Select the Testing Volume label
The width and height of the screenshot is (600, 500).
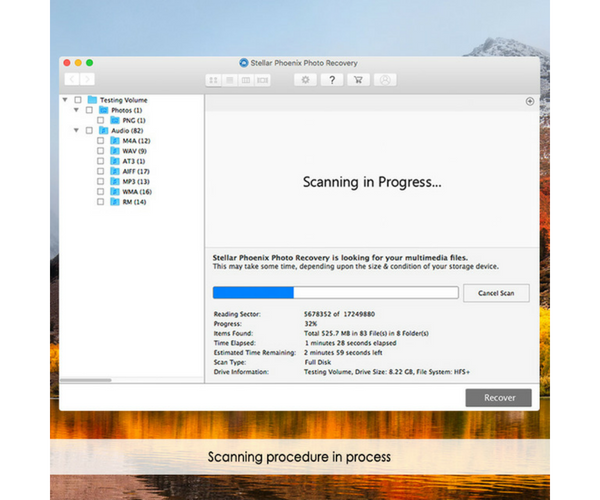coord(124,100)
